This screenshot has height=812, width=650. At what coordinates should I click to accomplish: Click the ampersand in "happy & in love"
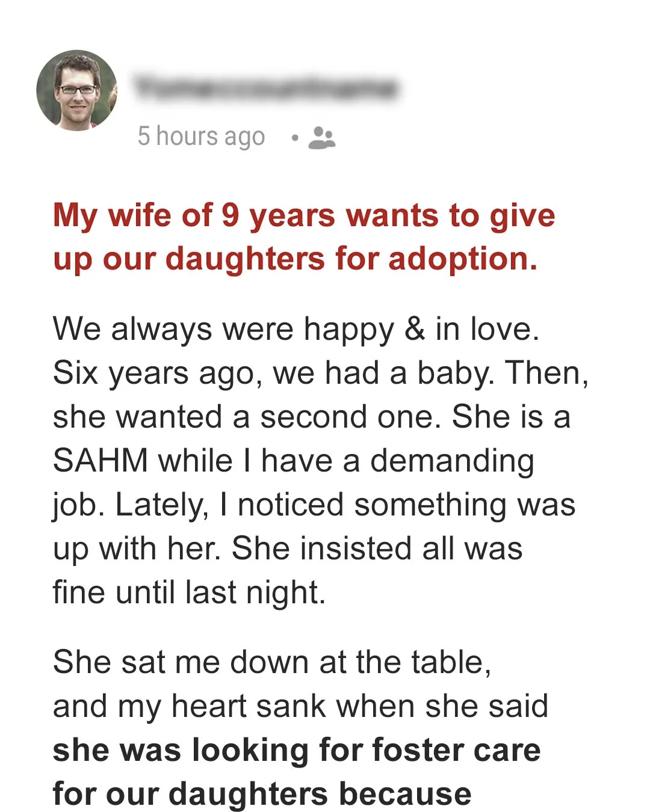coord(415,330)
